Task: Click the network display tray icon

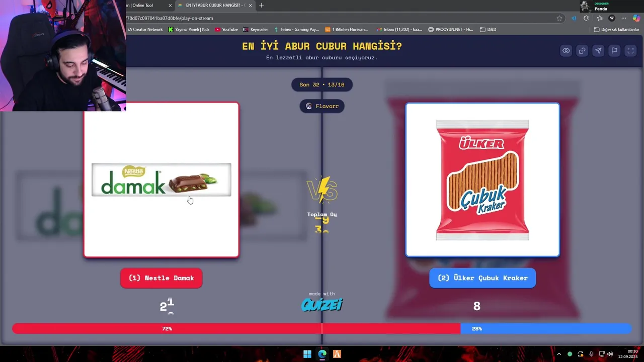Action: tap(602, 354)
